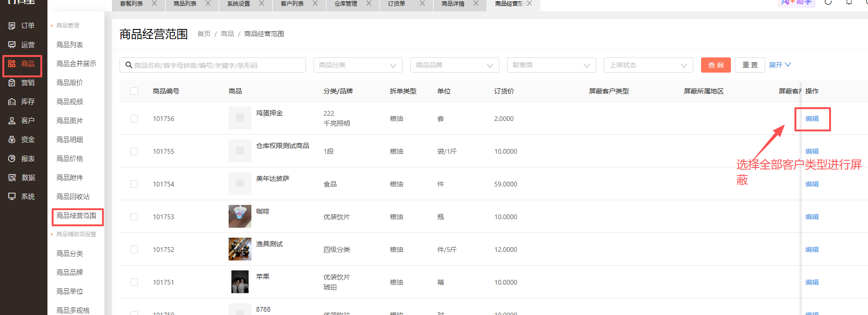Image resolution: width=868 pixels, height=315 pixels.
Task: Select 商品经营范围 in the submenu
Action: point(76,215)
